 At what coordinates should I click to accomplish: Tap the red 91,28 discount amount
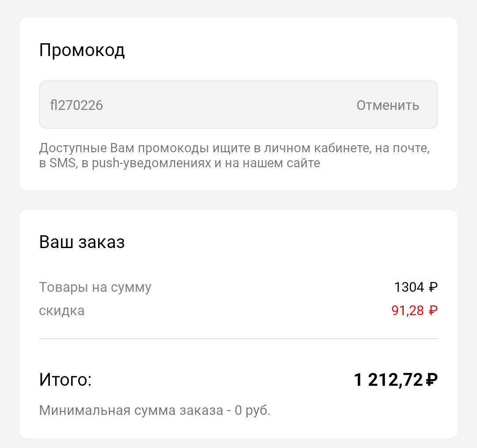pyautogui.click(x=407, y=311)
